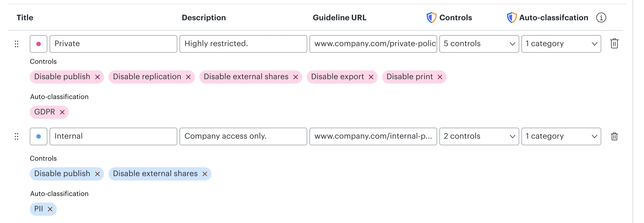Click the Auto-classification info icon

pyautogui.click(x=601, y=18)
